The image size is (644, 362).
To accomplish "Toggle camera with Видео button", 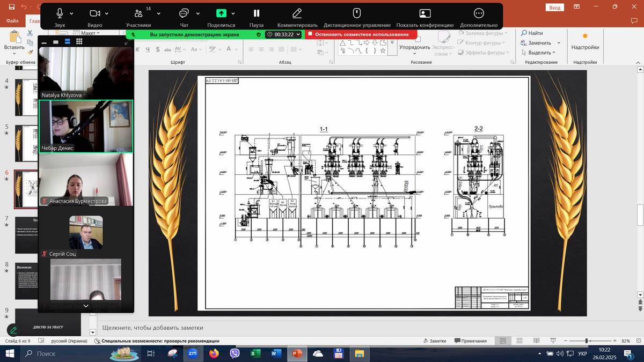I will 95,17.
